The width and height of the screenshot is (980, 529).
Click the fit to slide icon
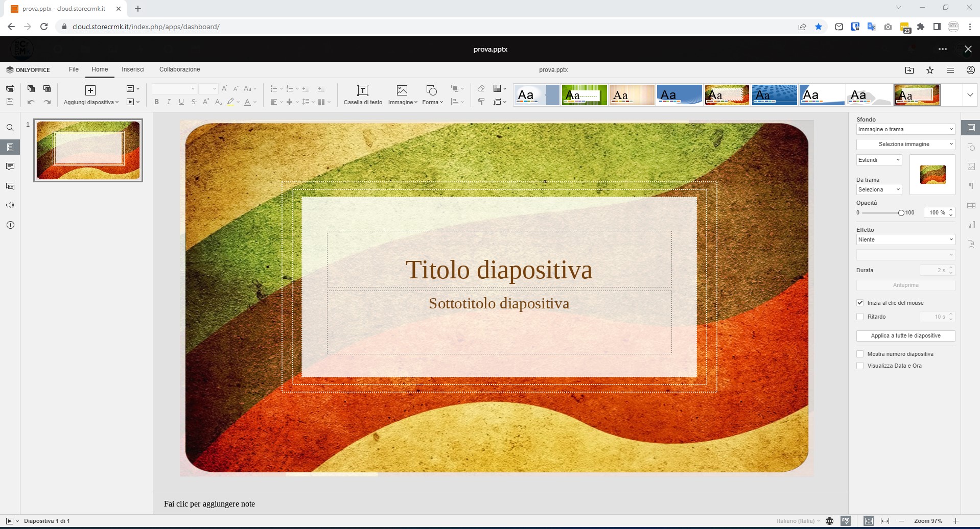pyautogui.click(x=869, y=521)
